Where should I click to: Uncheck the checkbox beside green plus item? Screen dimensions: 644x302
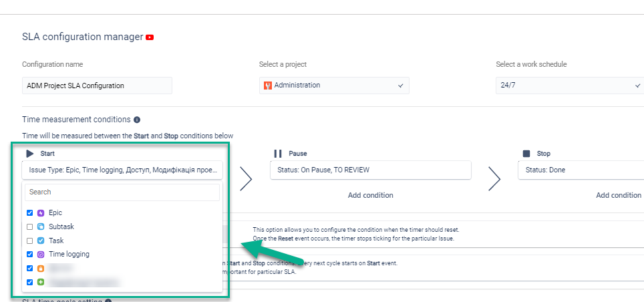29,282
